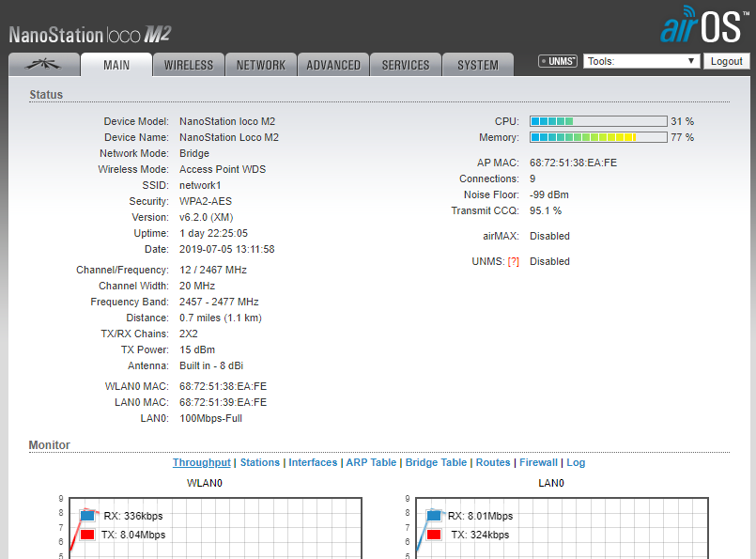Viewport: 756px width, 559px height.
Task: Open the Interfaces monitor link
Action: [x=313, y=462]
